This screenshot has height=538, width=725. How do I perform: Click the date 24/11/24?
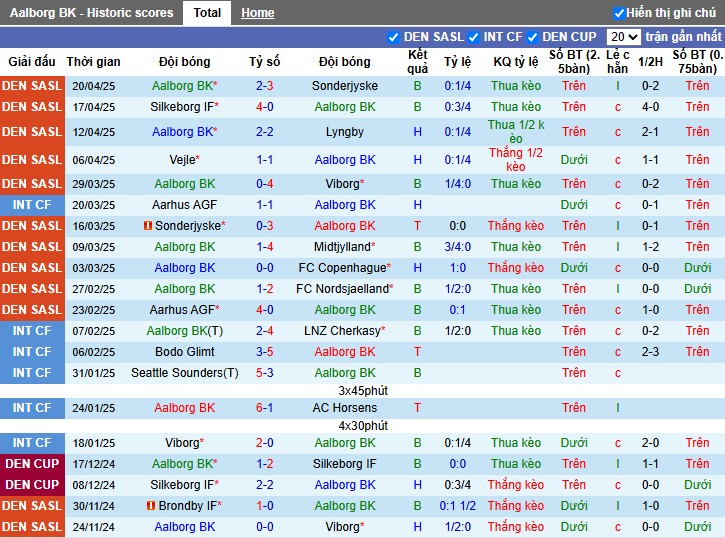[93, 527]
